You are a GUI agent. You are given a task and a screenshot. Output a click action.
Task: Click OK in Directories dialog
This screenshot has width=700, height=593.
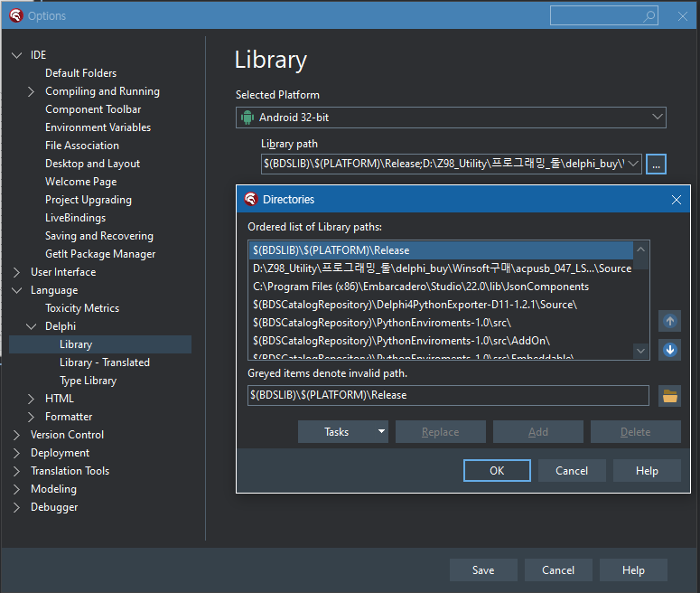click(x=497, y=471)
